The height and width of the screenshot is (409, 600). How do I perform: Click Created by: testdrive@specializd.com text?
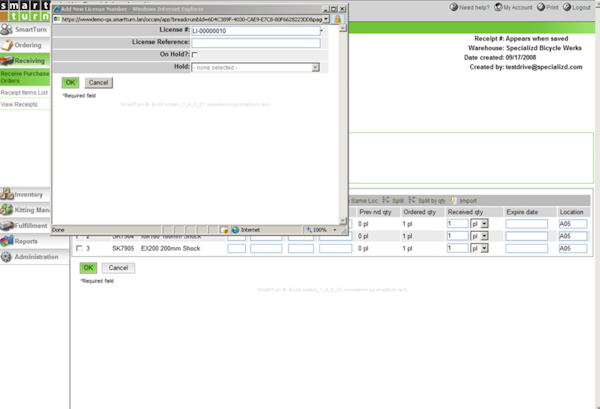point(526,67)
